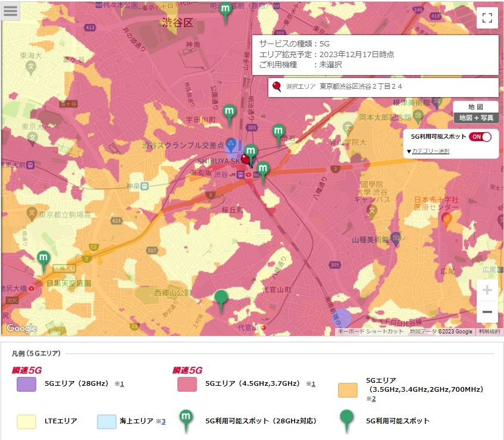504x440 pixels.
Task: Switch to 地図 map view
Action: coord(475,107)
